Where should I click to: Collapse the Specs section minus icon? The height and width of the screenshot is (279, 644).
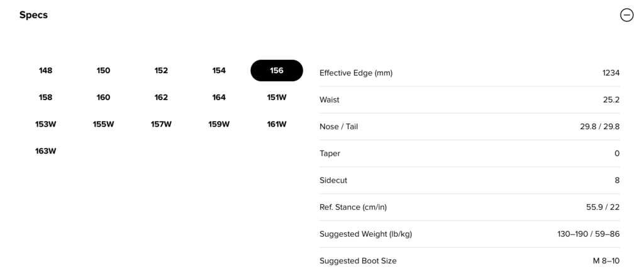tap(626, 16)
